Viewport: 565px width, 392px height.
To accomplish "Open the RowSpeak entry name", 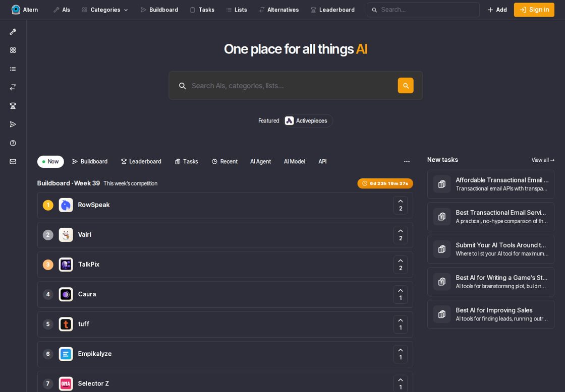I will pyautogui.click(x=94, y=205).
